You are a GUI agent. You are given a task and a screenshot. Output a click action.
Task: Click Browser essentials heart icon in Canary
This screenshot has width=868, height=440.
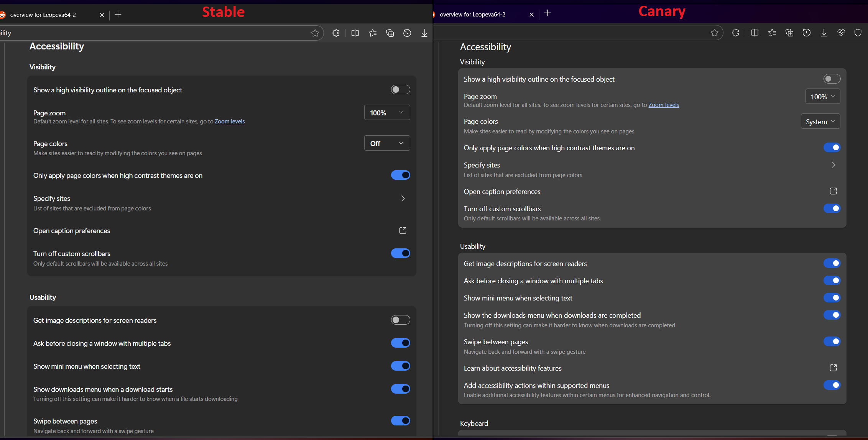point(841,33)
